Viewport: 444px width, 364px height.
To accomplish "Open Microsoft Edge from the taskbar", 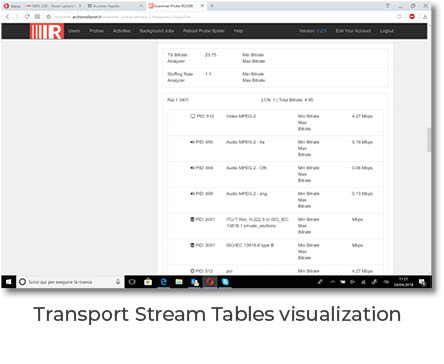I will (163, 282).
